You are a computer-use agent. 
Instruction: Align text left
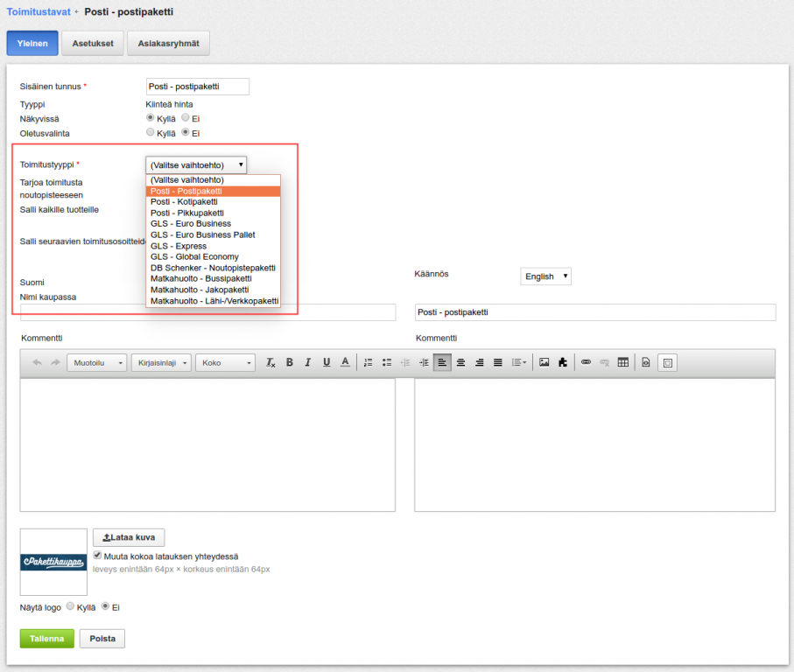pos(442,362)
